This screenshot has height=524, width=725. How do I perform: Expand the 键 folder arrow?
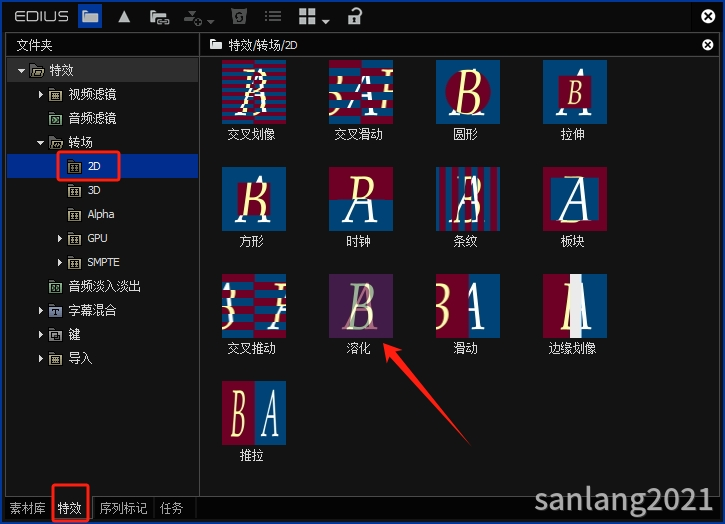(40, 335)
